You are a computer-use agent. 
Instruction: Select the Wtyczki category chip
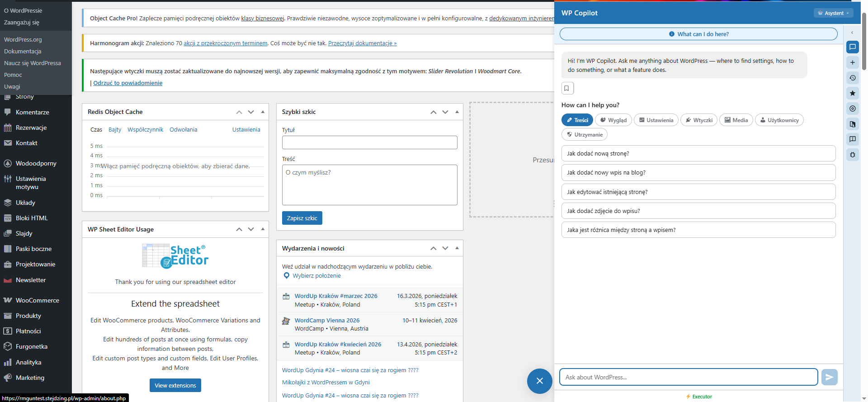click(698, 120)
